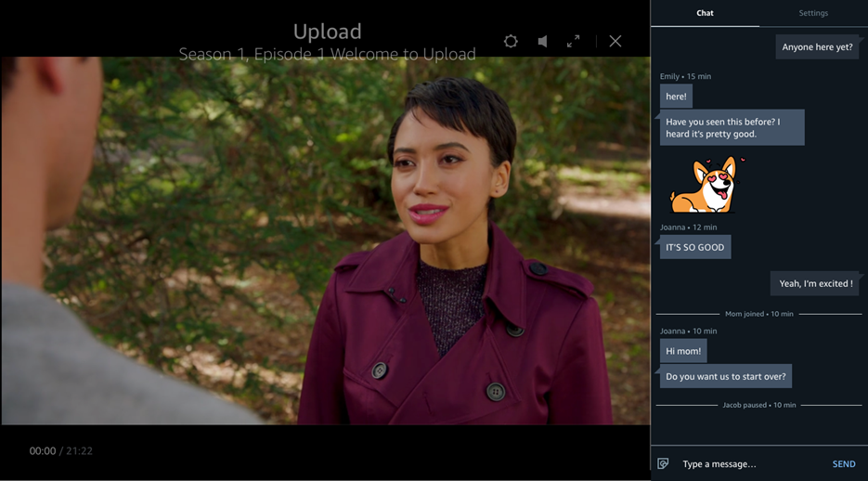
Task: Open the video settings gear icon
Action: tap(511, 41)
